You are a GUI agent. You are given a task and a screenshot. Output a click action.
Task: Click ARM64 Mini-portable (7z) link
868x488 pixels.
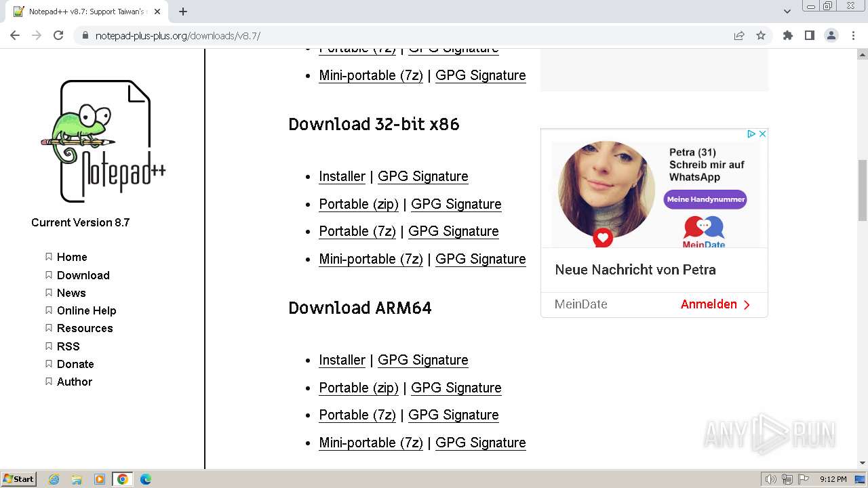pos(371,443)
